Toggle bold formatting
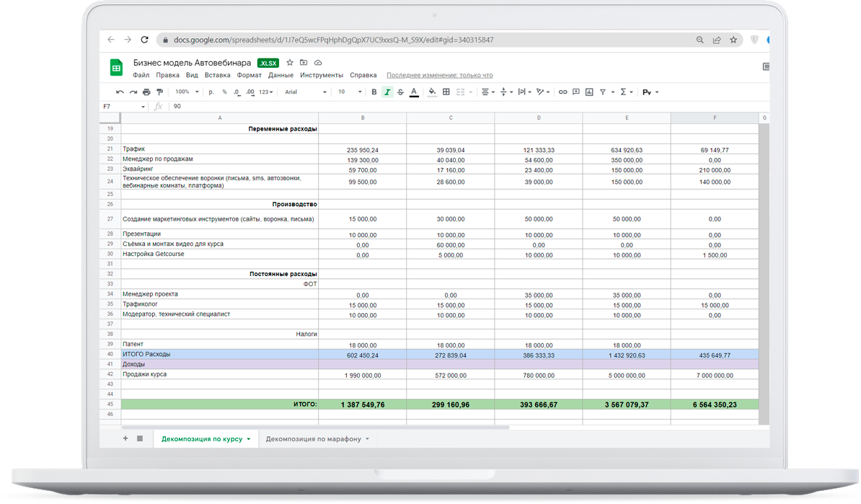861x504 pixels. coord(374,92)
